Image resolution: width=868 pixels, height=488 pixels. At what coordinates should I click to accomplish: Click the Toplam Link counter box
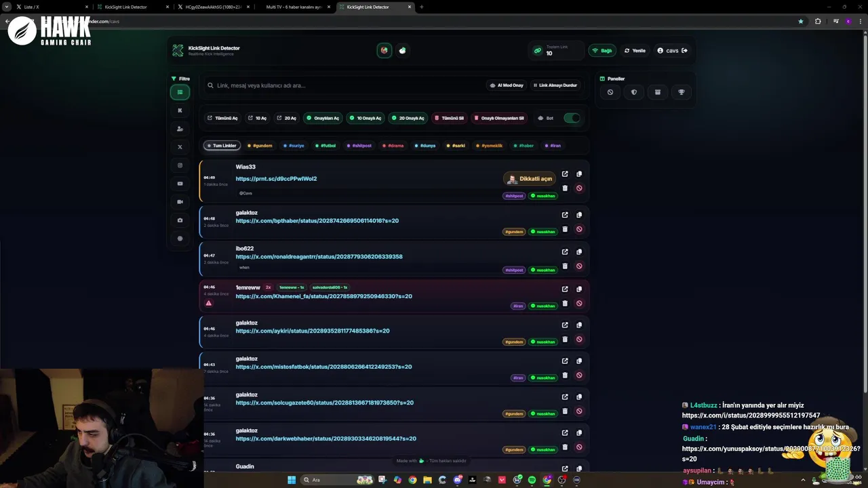(555, 51)
